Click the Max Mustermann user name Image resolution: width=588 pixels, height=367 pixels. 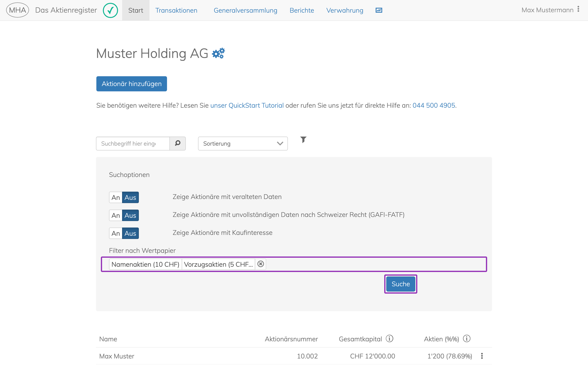(x=547, y=10)
